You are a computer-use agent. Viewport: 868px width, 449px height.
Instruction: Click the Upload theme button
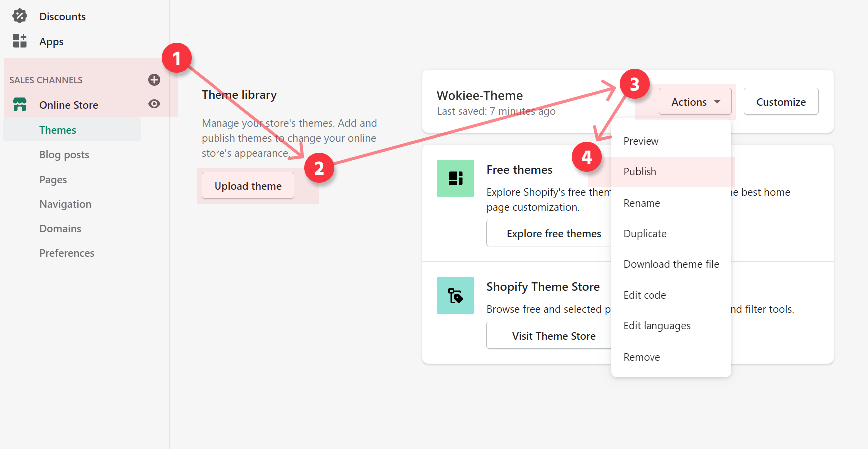tap(247, 185)
